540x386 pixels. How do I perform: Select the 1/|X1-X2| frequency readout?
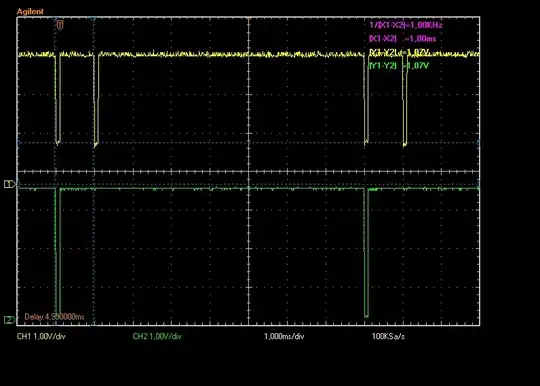406,25
